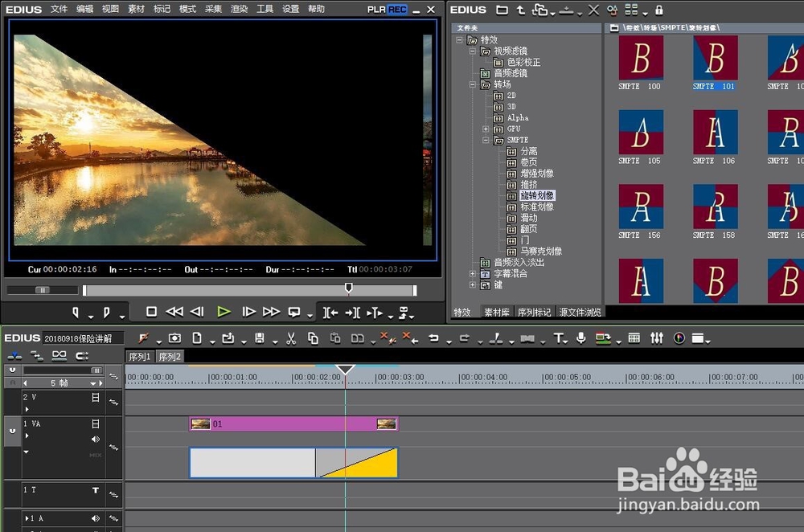Viewport: 804px width, 532px height.
Task: Step back one frame in player
Action: pos(198,312)
